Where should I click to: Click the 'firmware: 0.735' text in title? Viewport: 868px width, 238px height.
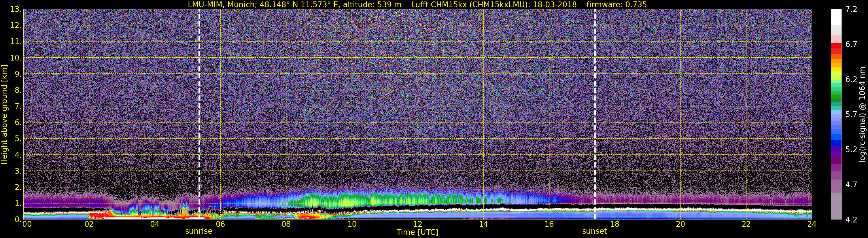click(617, 4)
